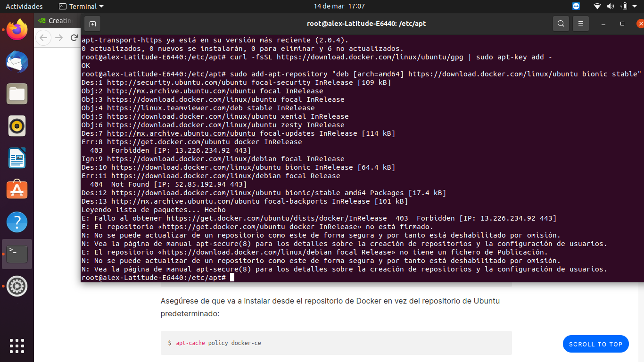Open the Help application from the dock
Viewport: 644px width, 362px height.
point(17,222)
